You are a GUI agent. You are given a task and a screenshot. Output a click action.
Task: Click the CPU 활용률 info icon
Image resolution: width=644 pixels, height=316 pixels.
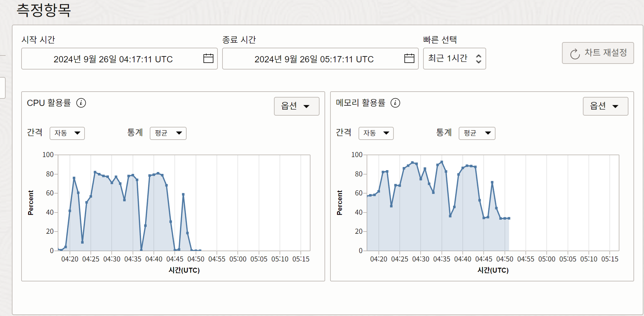coord(81,103)
